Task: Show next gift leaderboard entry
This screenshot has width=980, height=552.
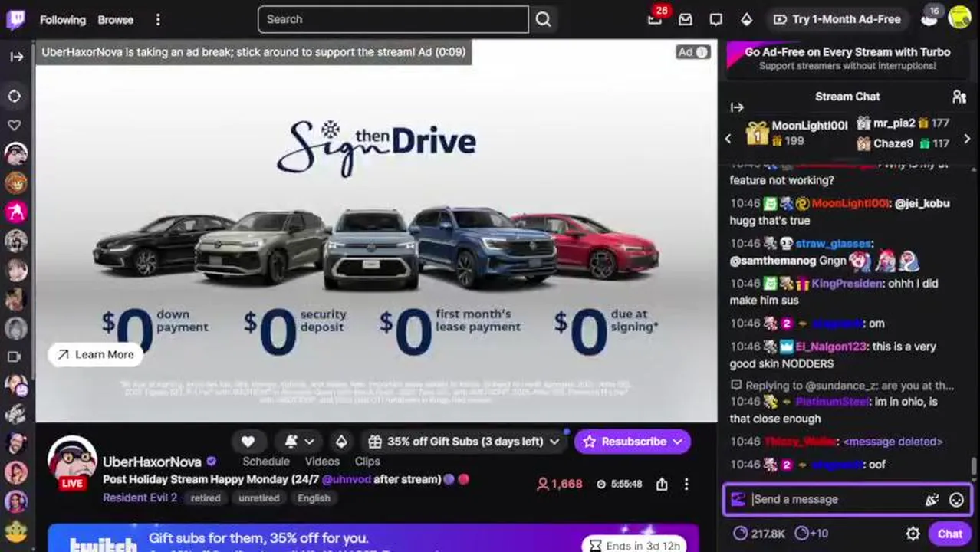Action: tap(967, 139)
